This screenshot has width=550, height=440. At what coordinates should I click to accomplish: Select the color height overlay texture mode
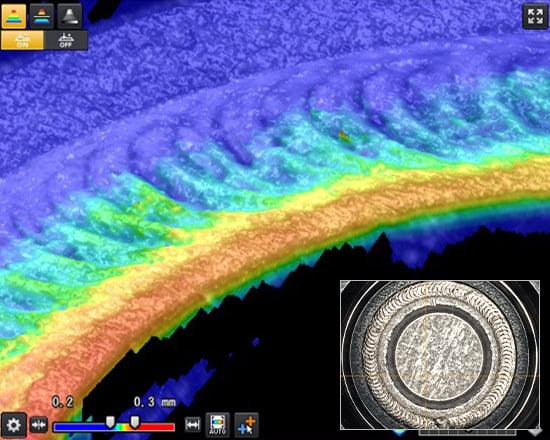(x=42, y=16)
